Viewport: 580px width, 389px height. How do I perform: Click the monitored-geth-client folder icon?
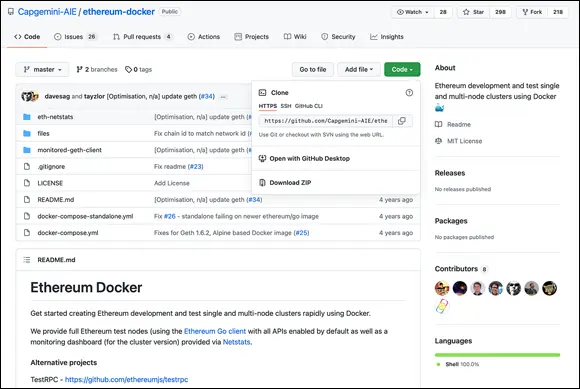27,150
